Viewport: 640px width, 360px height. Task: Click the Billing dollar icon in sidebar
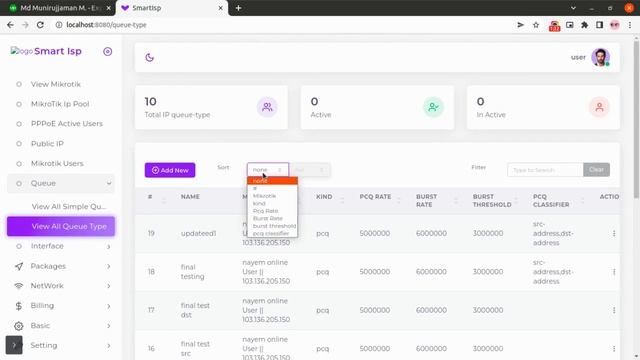pos(19,306)
